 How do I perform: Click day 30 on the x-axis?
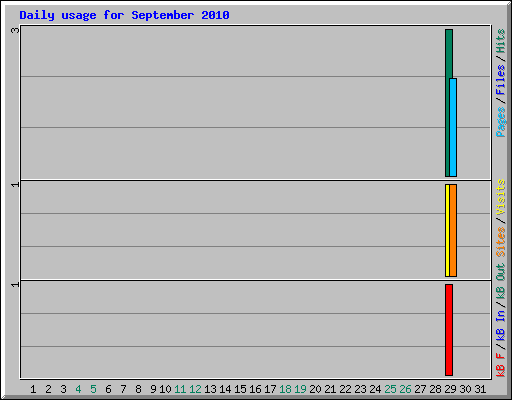pyautogui.click(x=465, y=389)
